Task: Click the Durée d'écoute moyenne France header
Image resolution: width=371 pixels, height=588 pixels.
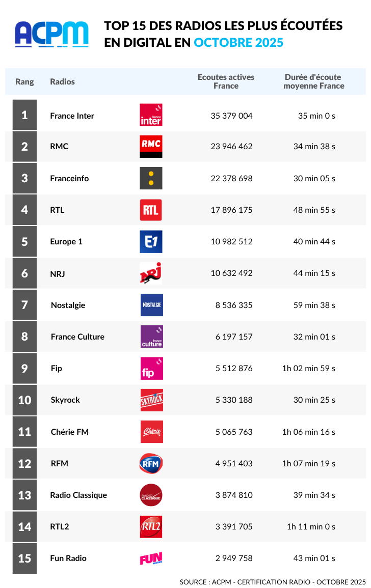Action: 313,81
